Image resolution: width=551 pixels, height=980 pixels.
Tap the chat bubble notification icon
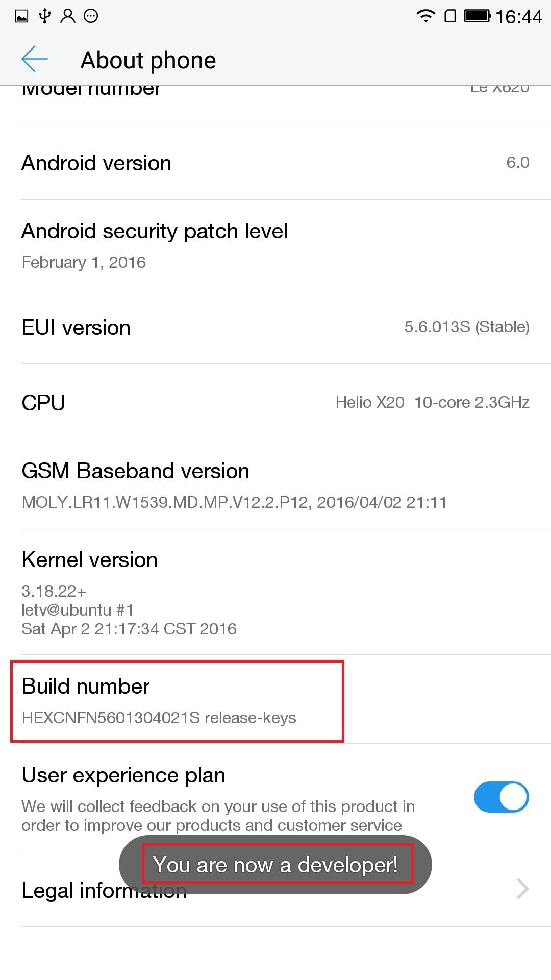coord(91,16)
